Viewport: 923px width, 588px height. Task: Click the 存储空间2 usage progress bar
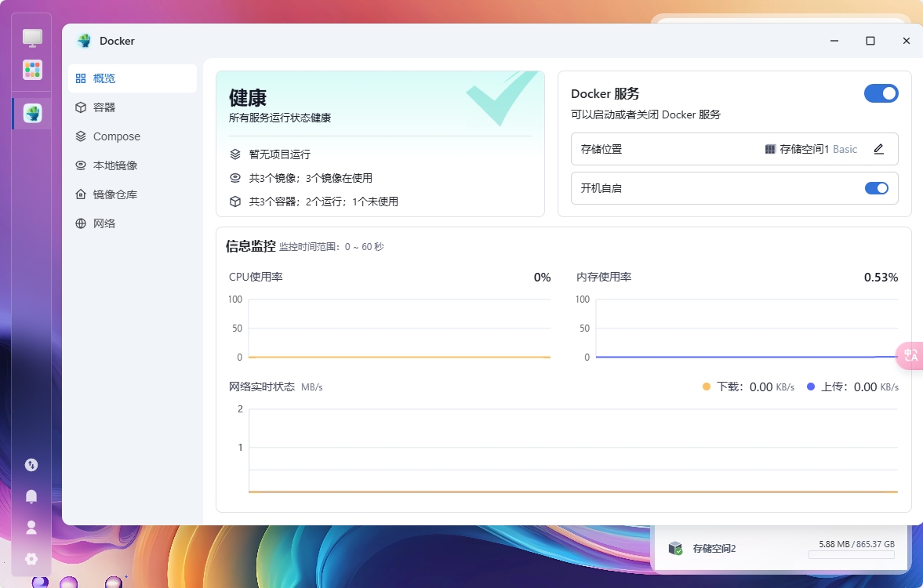click(851, 557)
